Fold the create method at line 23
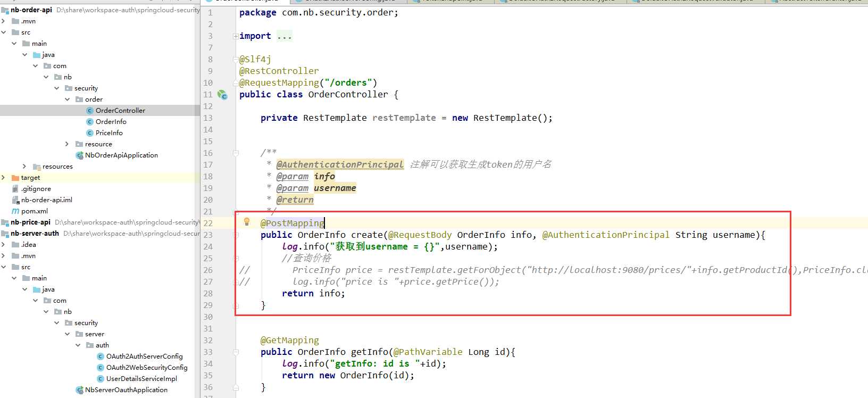The height and width of the screenshot is (398, 868). coord(236,235)
